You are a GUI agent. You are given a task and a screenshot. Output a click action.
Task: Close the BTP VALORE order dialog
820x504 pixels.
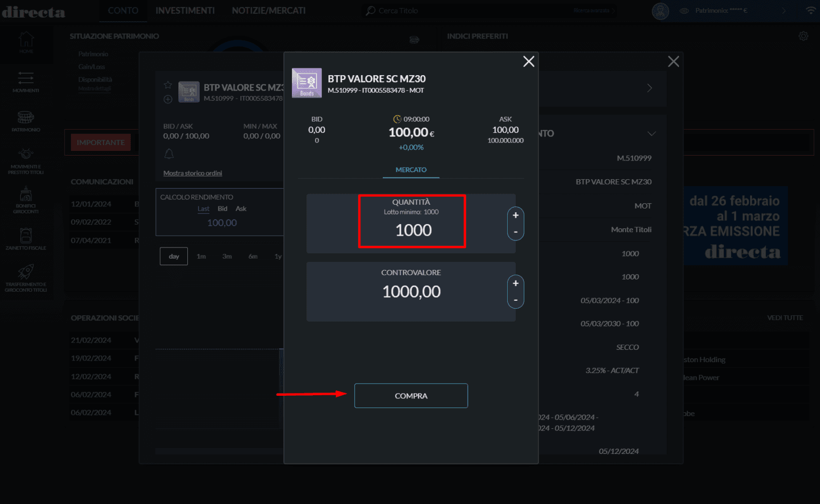click(529, 62)
